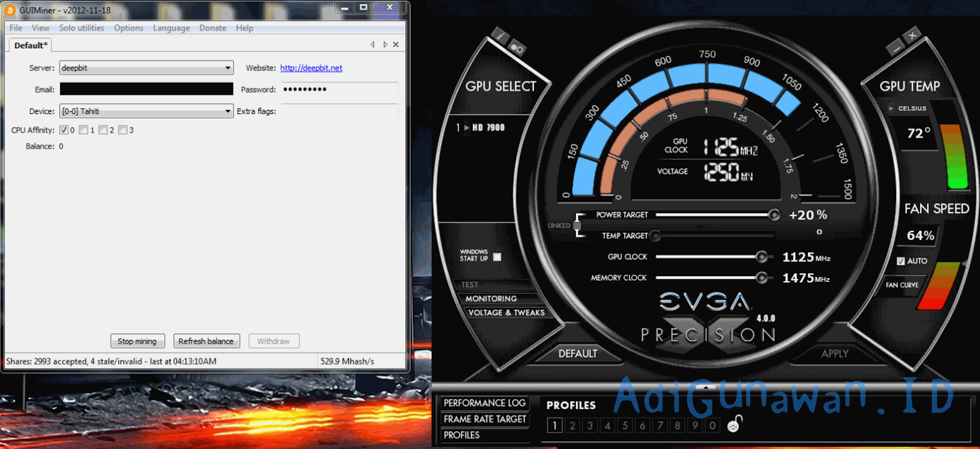Screen dimensions: 980x449
Task: Adjust the GPU Clock slider handle
Action: (761, 257)
